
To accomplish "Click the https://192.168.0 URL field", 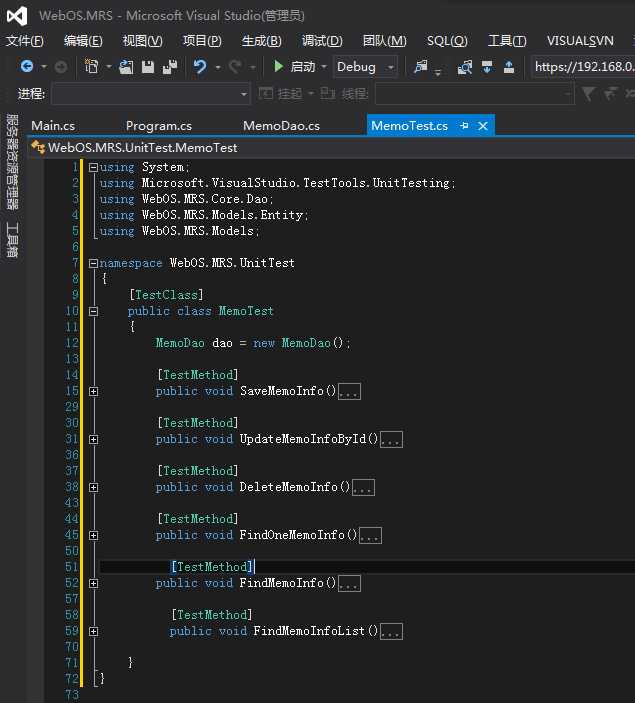I will point(583,67).
